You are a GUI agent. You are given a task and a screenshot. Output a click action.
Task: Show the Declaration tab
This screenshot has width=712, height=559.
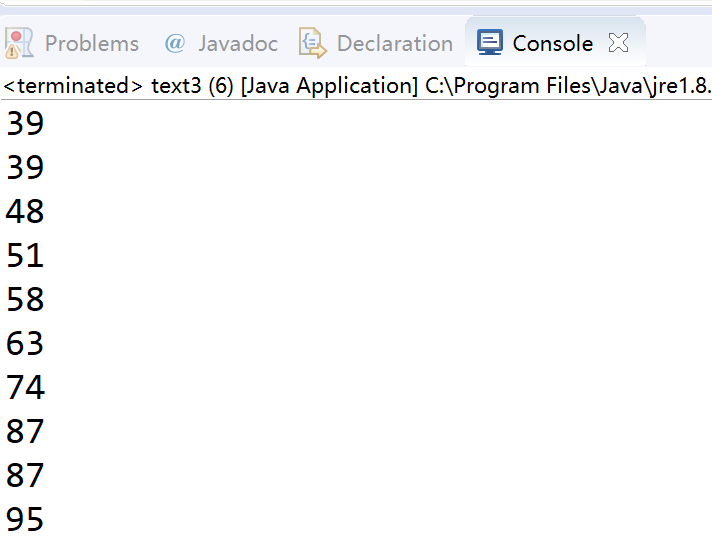394,43
